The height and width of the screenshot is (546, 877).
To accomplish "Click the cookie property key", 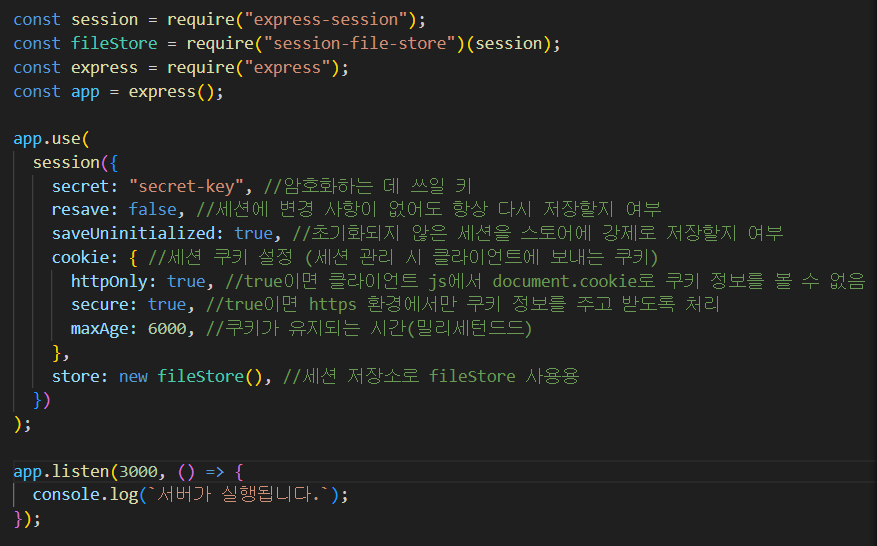I will [x=80, y=257].
